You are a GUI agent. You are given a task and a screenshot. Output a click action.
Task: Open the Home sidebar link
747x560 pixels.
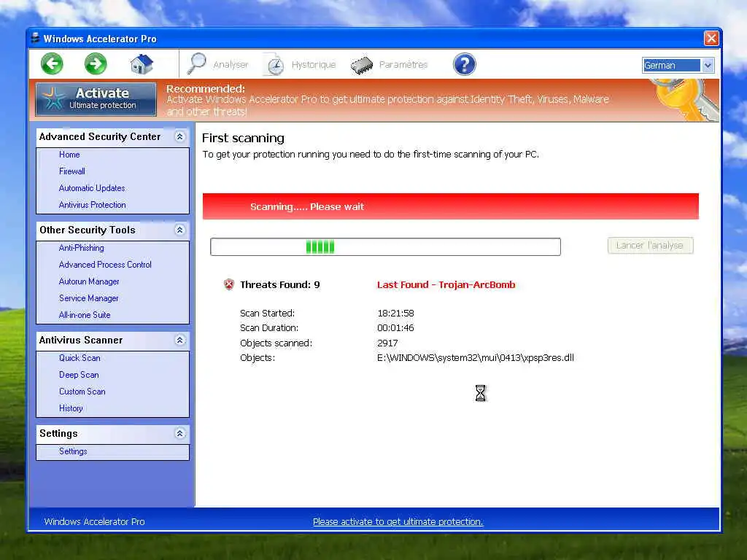[69, 155]
